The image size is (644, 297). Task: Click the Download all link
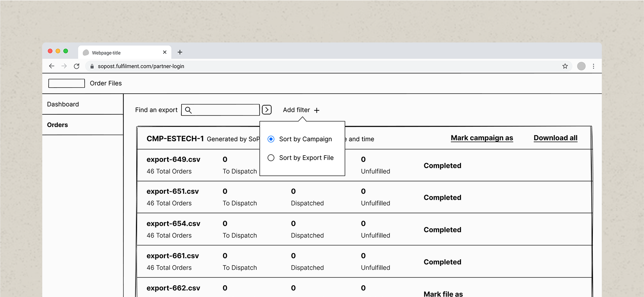555,138
